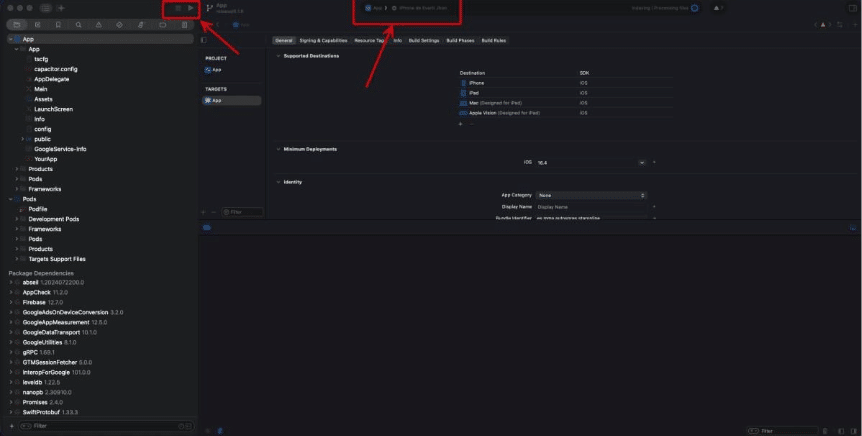Add a target with the plus button
Screen dimensions: 862x436
(203, 212)
